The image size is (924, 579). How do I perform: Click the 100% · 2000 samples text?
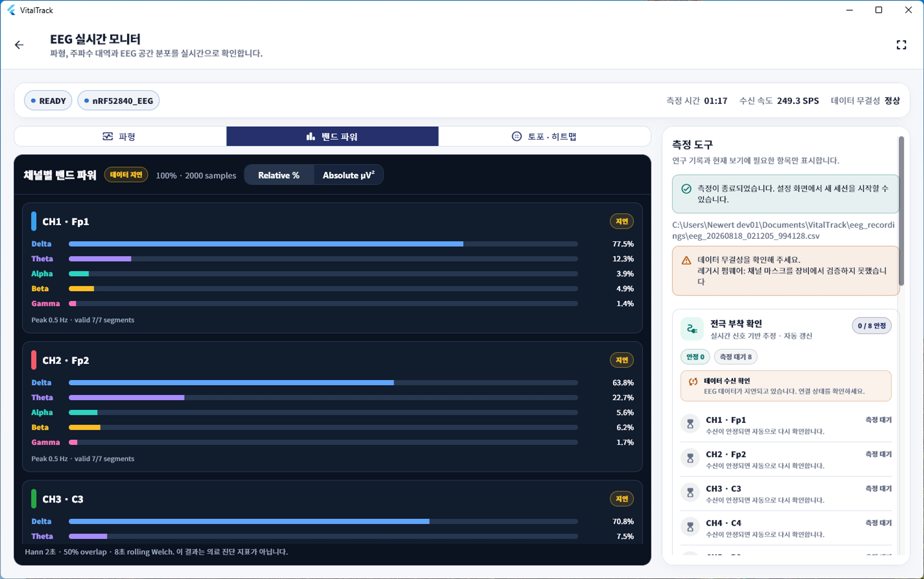click(196, 175)
